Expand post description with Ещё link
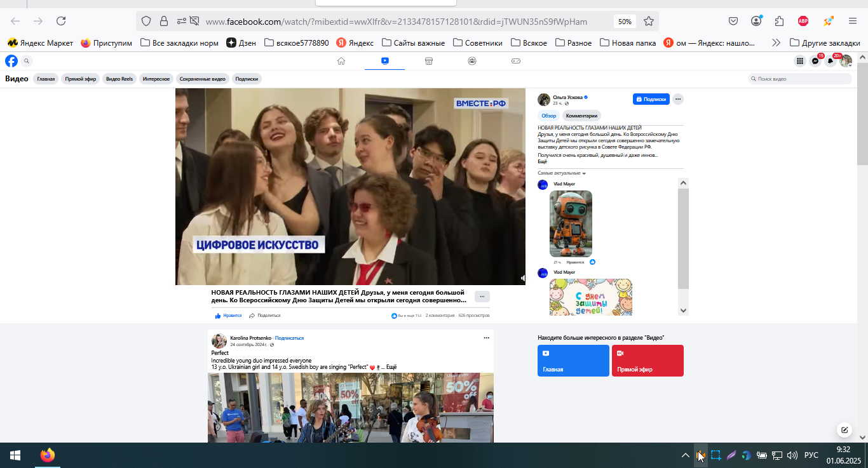868x468 pixels. (x=542, y=161)
